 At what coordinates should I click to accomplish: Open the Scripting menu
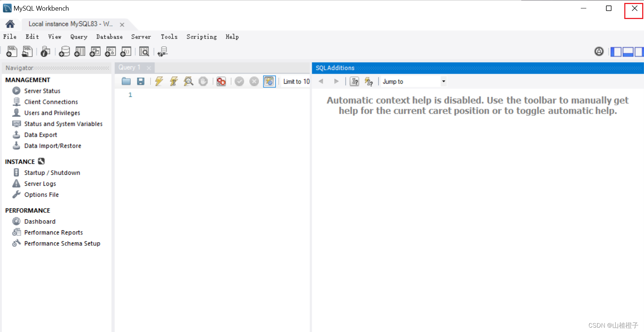pos(201,37)
